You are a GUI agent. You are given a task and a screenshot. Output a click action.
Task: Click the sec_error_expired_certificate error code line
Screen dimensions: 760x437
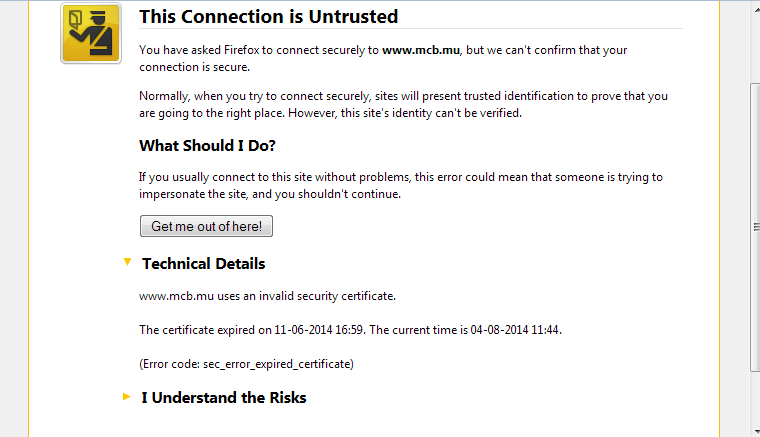(x=246, y=363)
